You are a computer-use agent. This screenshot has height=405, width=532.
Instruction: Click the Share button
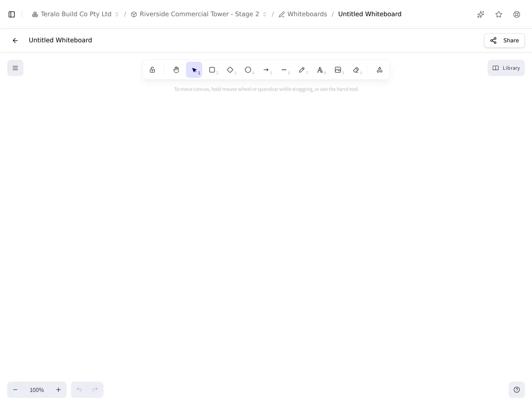pos(504,40)
